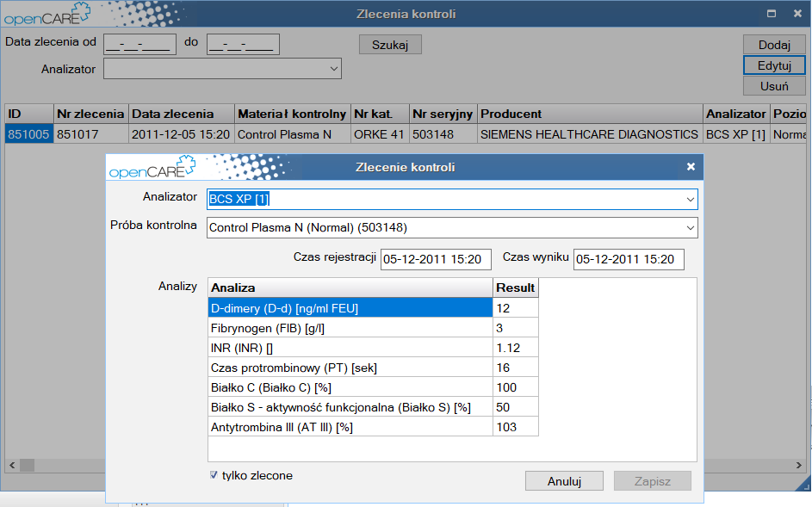Click the Czas wyniku field
The image size is (812, 507).
[629, 259]
